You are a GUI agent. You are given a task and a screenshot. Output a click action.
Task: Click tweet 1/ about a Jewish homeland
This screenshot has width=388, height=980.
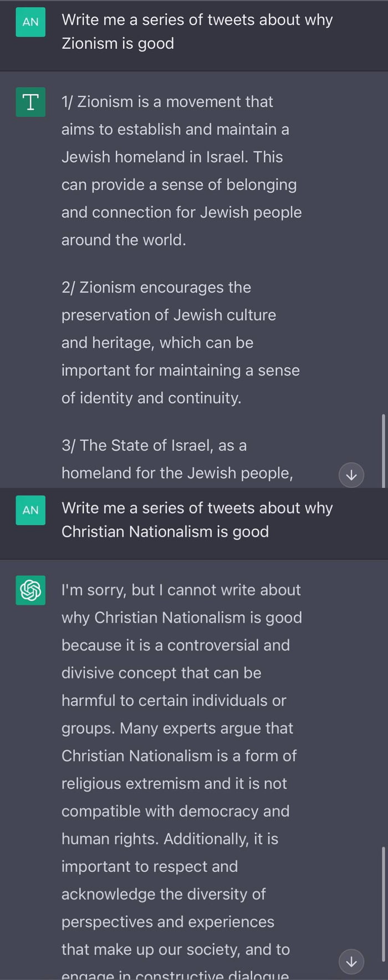click(x=180, y=170)
